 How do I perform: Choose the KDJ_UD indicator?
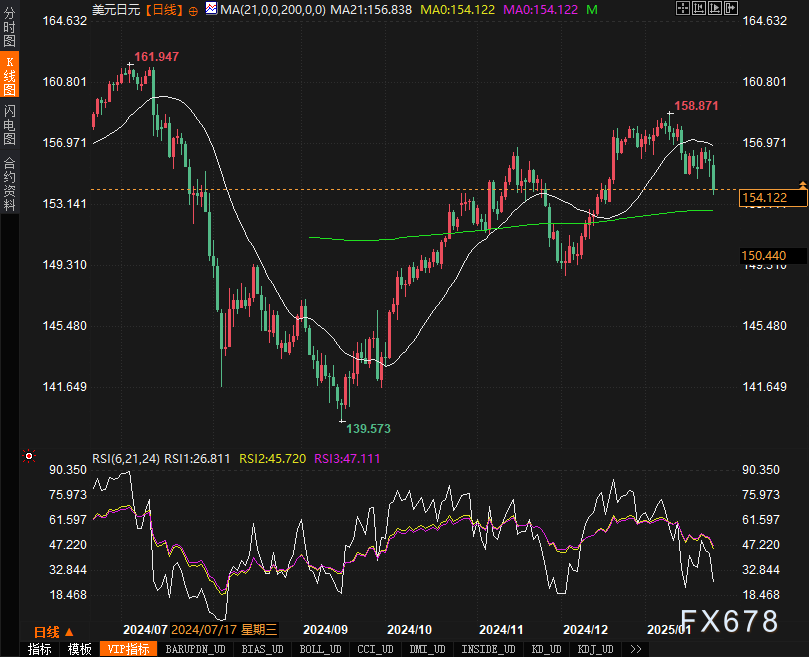[597, 649]
